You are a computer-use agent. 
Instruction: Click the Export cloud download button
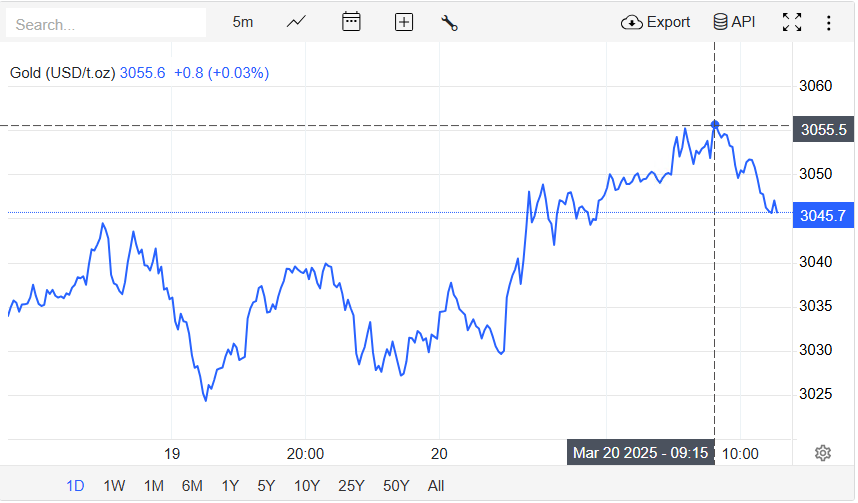click(x=656, y=22)
